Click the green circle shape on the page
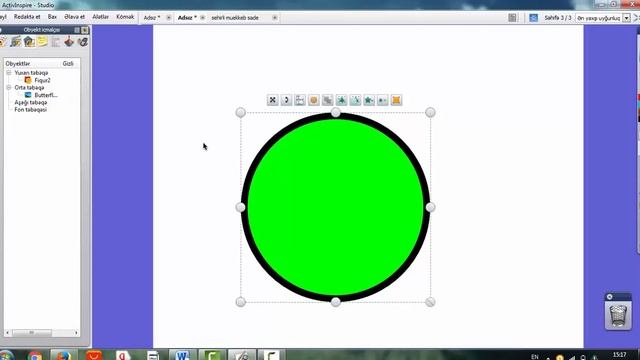Image resolution: width=640 pixels, height=360 pixels. [336, 207]
